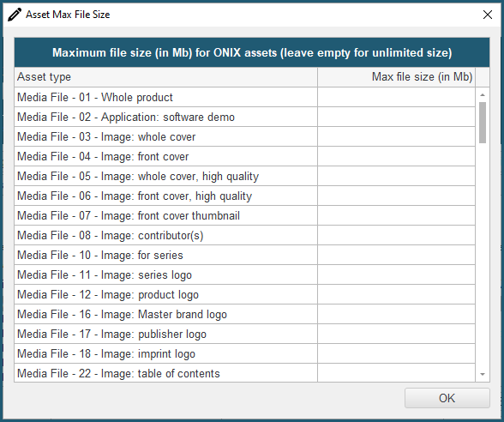The width and height of the screenshot is (504, 422).
Task: Click scrollbar down arrow in asset table
Action: pos(482,374)
